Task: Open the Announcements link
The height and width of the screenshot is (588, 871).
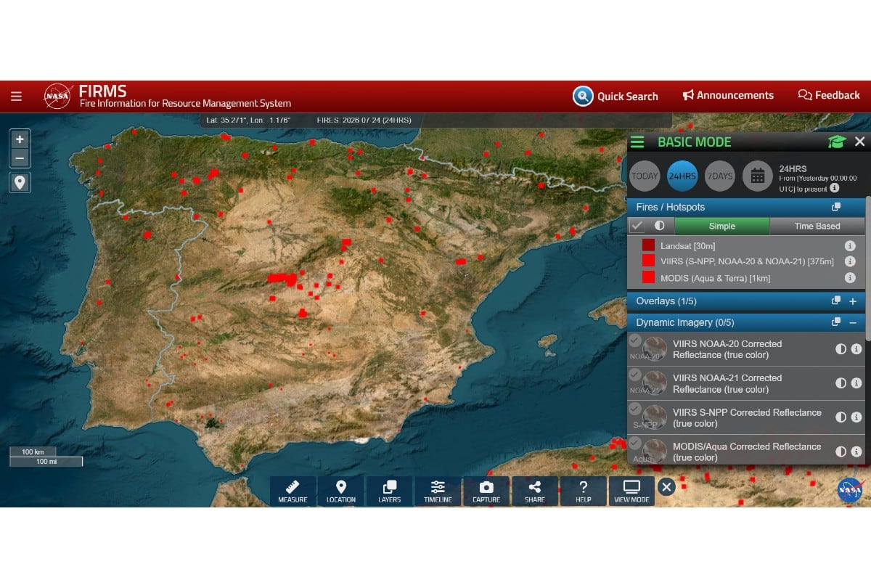Action: tap(728, 95)
